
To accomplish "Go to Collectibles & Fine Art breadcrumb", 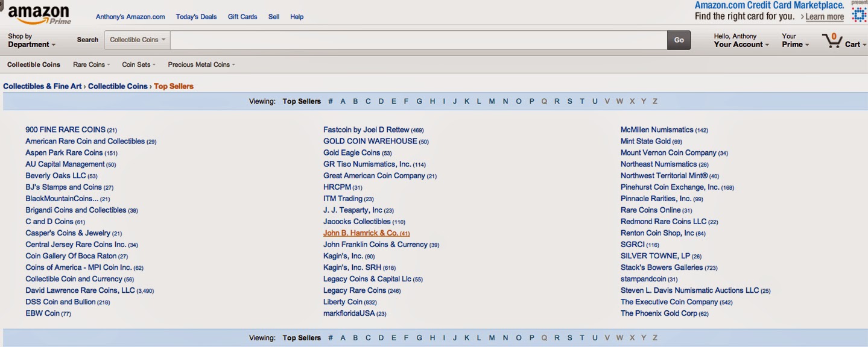I will 42,86.
